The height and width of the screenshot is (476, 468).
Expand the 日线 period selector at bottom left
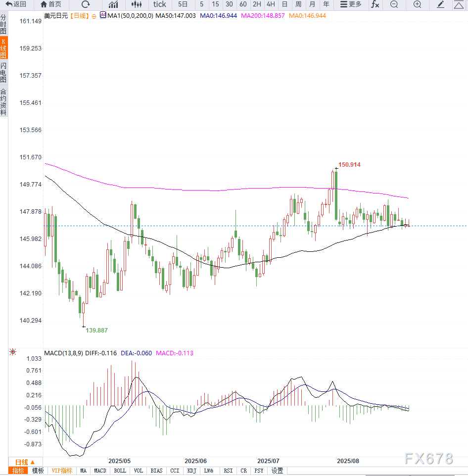click(22, 462)
